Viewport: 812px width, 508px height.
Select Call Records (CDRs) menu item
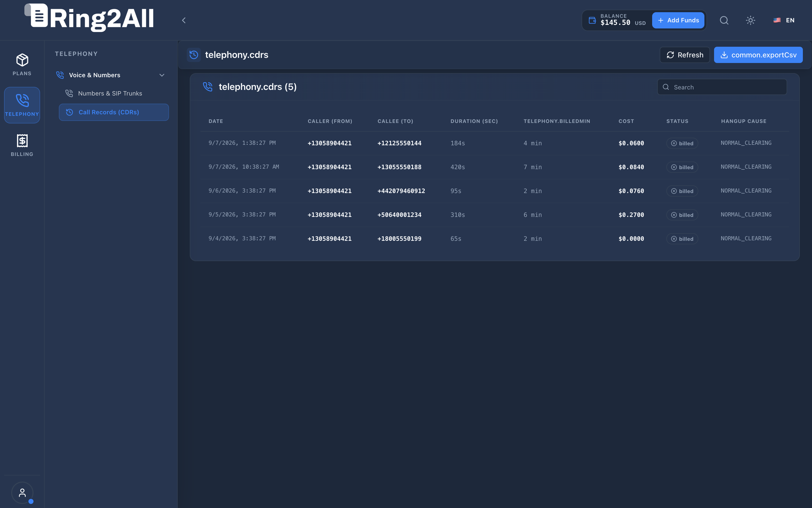coord(114,112)
